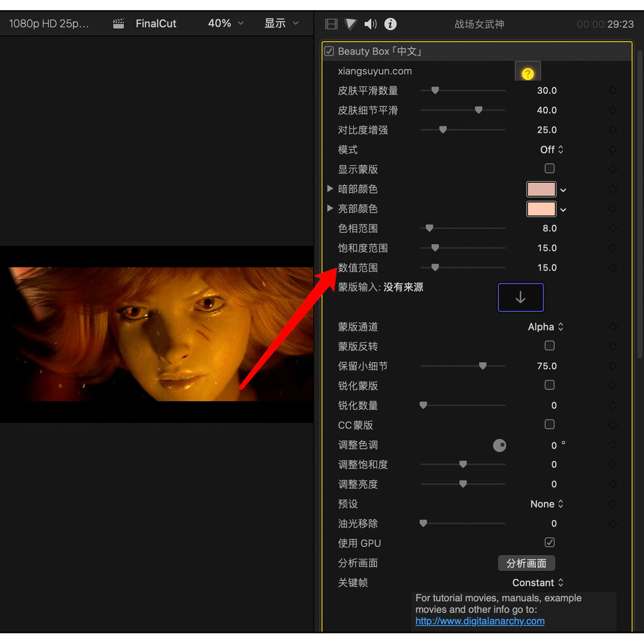
Task: Open the 暗部颜色 swatch dropdown chevron
Action: coord(563,190)
